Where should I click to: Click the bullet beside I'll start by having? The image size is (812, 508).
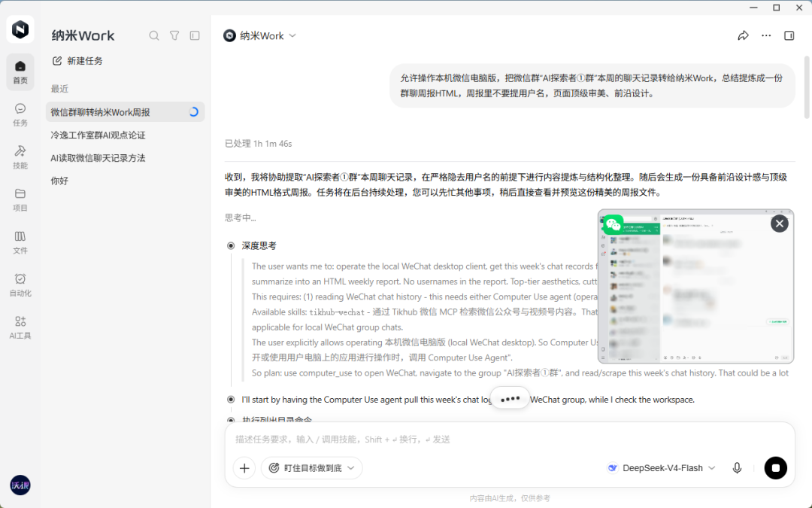click(x=231, y=400)
